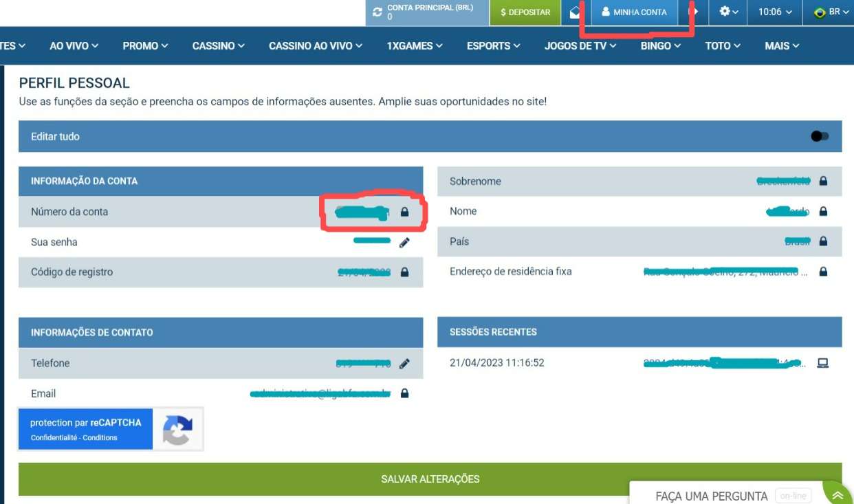
Task: Click the reCAPTCHA logo badge
Action: tap(177, 429)
